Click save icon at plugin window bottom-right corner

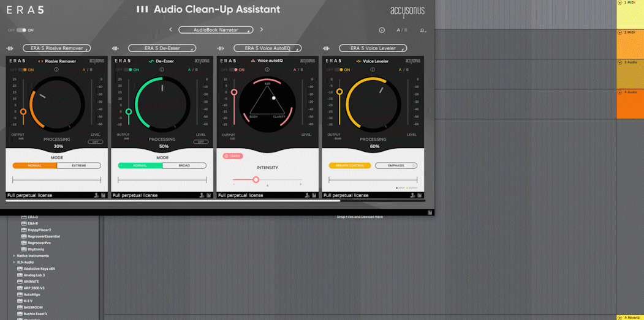[430, 212]
